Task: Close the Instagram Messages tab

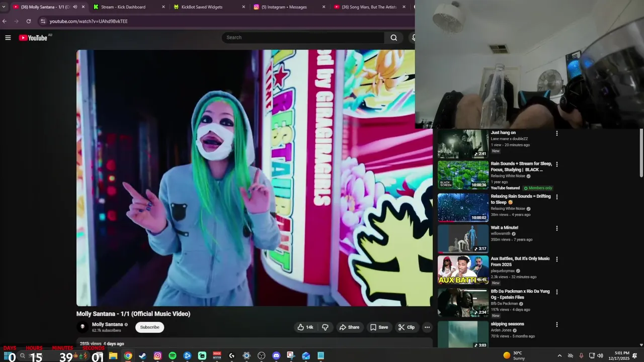Action: click(x=324, y=7)
